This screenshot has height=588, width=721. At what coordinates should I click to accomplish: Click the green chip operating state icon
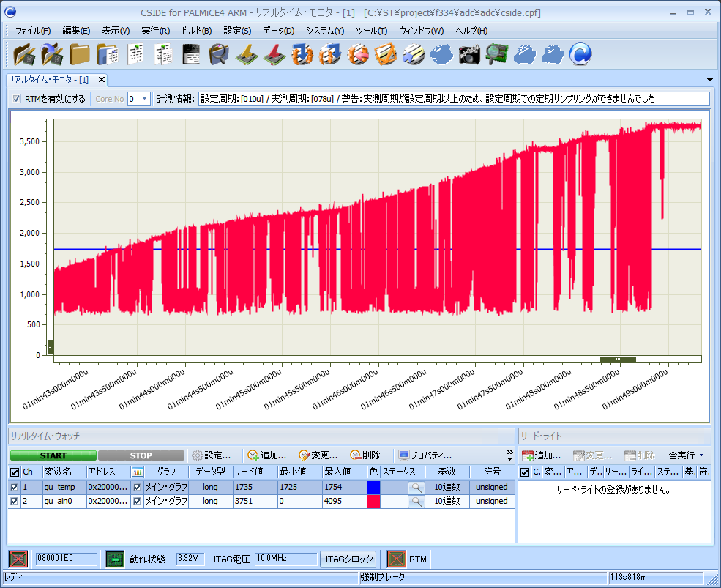(114, 559)
